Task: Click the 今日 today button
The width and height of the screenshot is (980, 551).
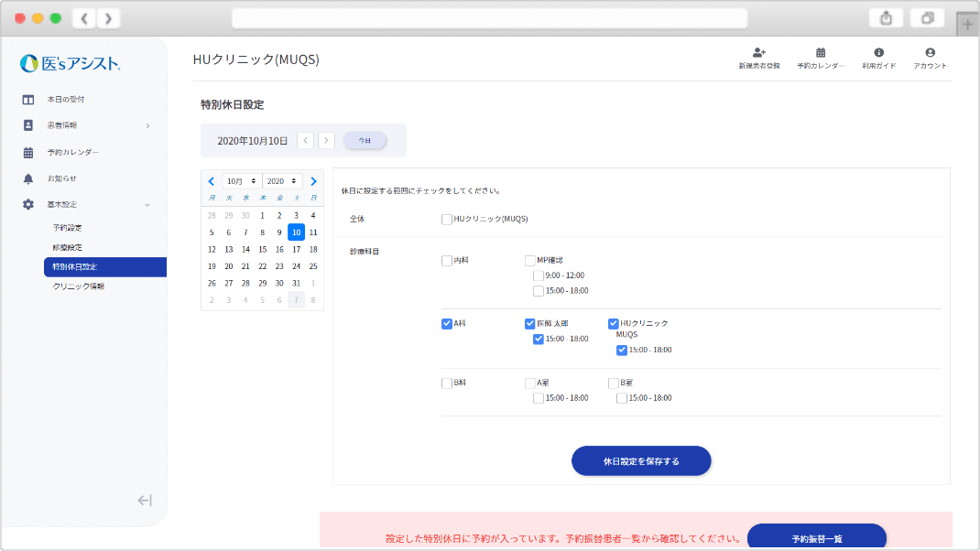Action: 365,140
